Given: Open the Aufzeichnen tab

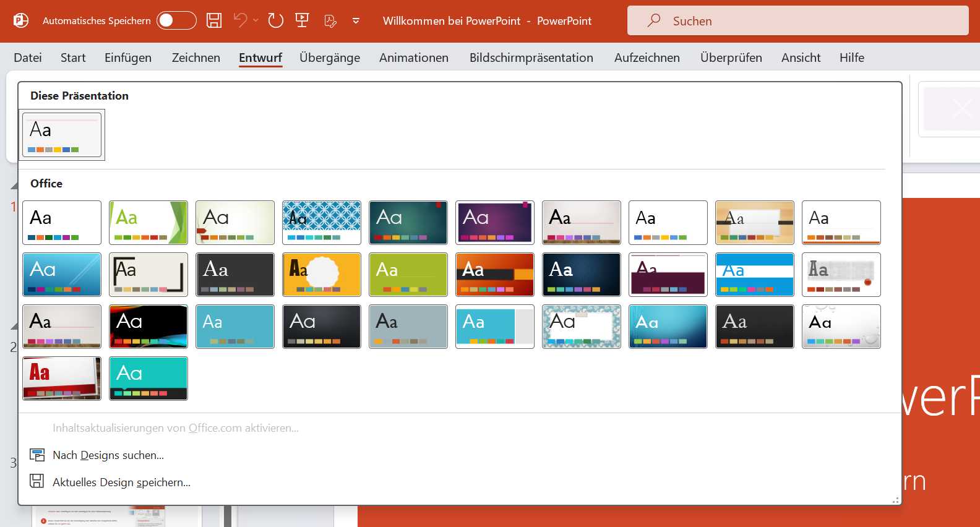Looking at the screenshot, I should pyautogui.click(x=647, y=58).
